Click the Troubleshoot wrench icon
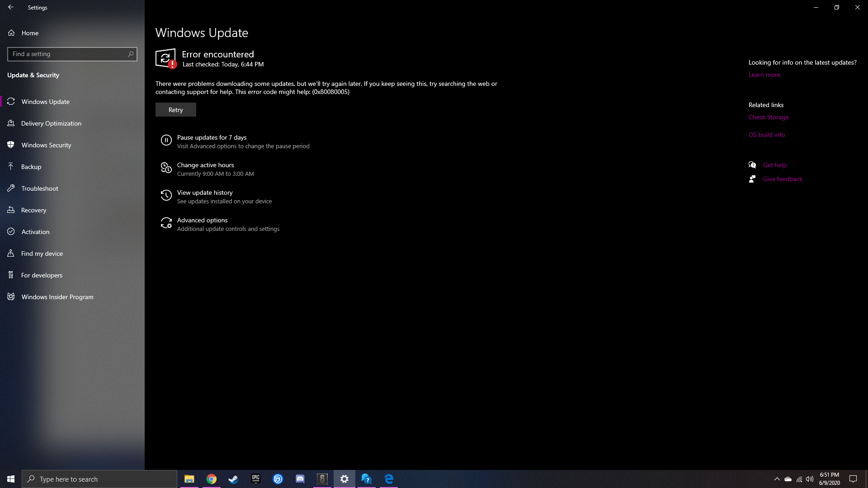Screen dimensions: 868x488 [x=11, y=188]
